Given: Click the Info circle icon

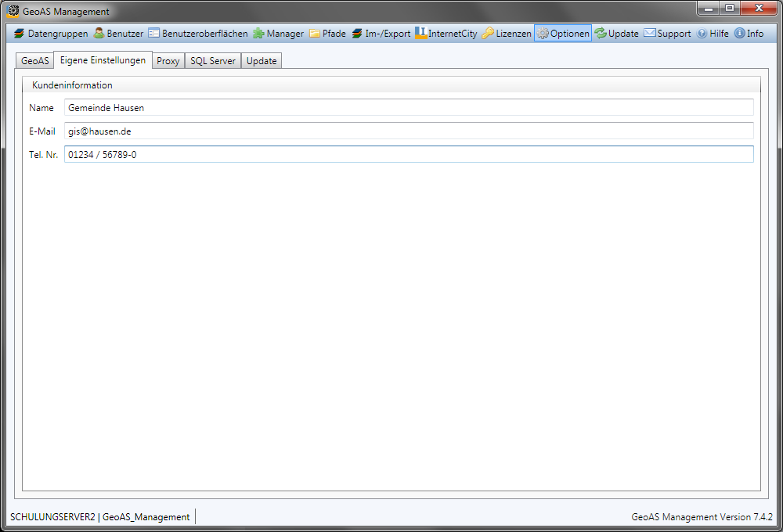Looking at the screenshot, I should [740, 34].
